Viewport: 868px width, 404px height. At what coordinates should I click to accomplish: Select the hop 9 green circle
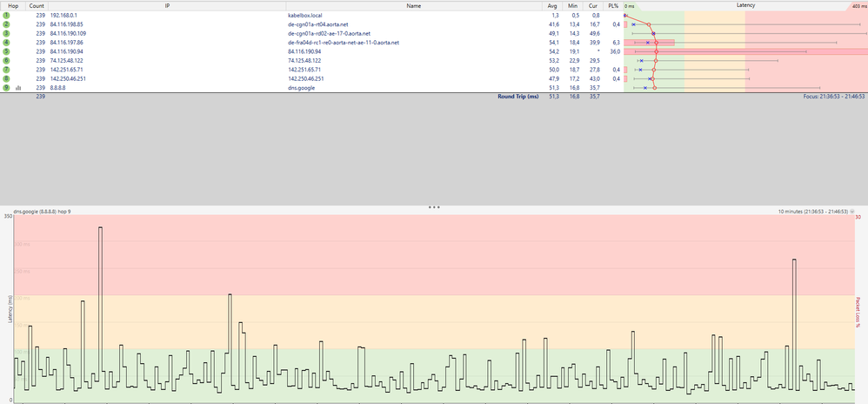pos(6,88)
